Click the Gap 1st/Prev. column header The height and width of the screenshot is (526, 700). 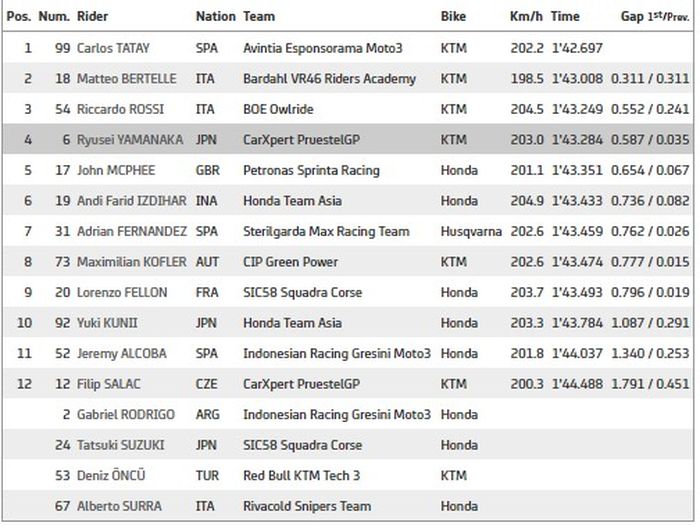point(654,17)
